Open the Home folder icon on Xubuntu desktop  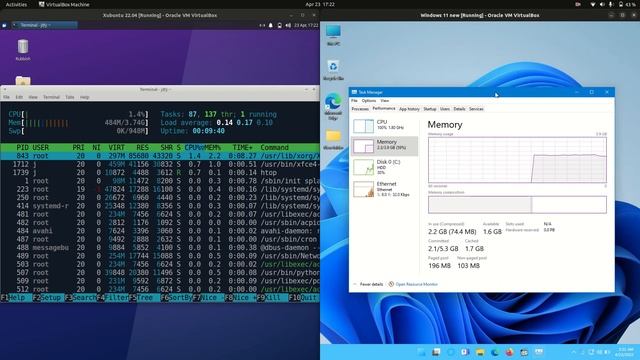point(23,80)
